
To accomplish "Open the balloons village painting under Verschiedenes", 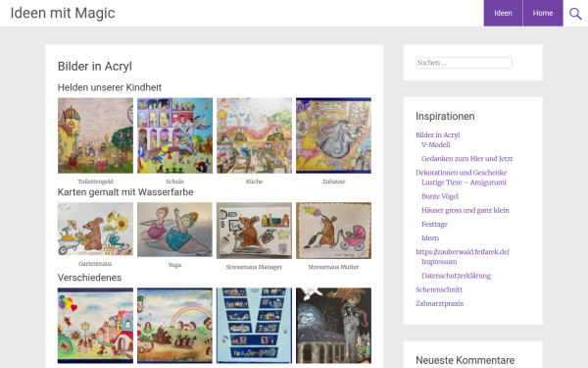I will coord(95,326).
